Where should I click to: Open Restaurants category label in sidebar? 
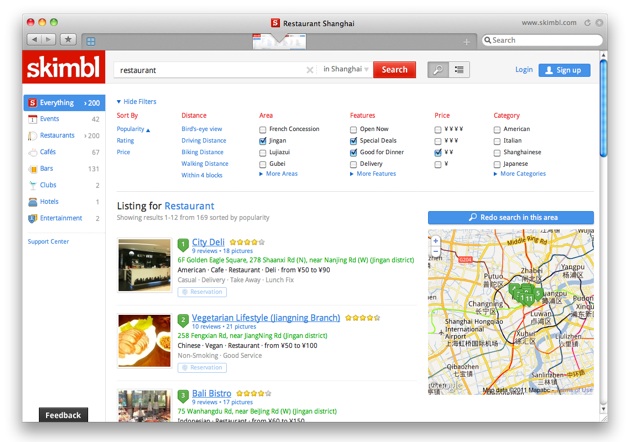pos(57,135)
